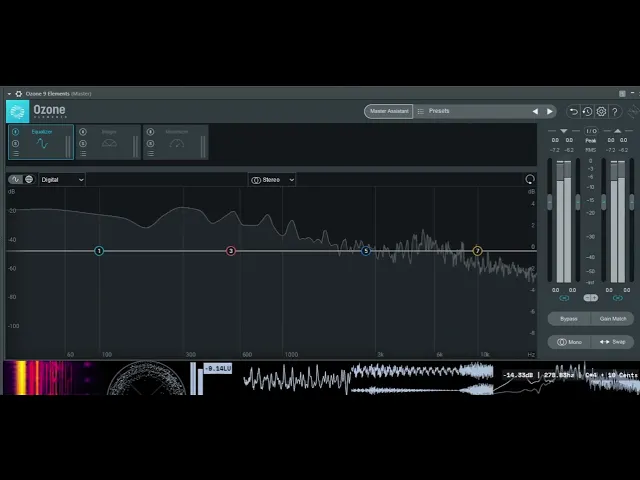Select the Equalizer module tab
The height and width of the screenshot is (480, 640).
click(41, 142)
